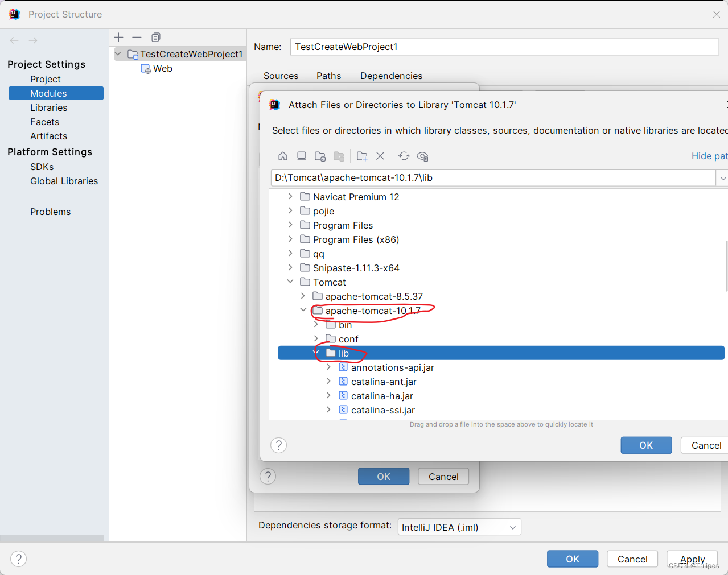Open Project settings section
The image size is (728, 575).
pyautogui.click(x=46, y=79)
